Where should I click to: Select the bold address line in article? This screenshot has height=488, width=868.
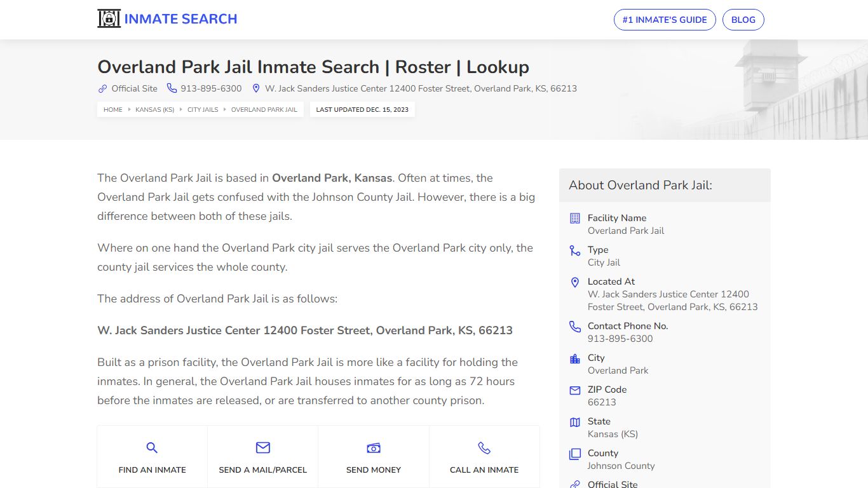pyautogui.click(x=305, y=330)
